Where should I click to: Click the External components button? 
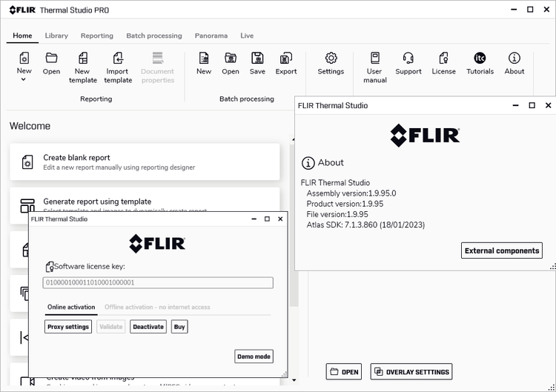(x=502, y=250)
